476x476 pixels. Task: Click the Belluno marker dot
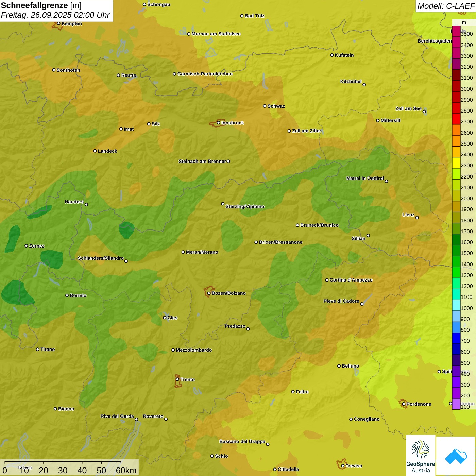pos(339,366)
